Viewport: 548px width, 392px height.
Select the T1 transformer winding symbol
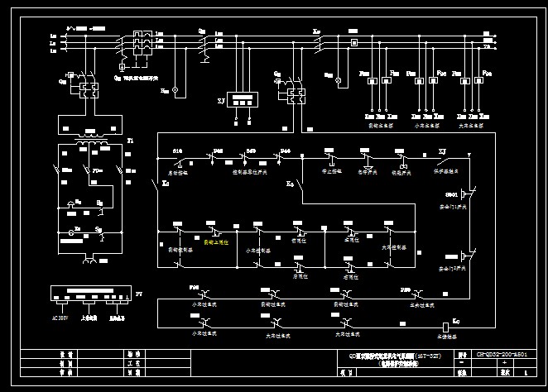93,142
